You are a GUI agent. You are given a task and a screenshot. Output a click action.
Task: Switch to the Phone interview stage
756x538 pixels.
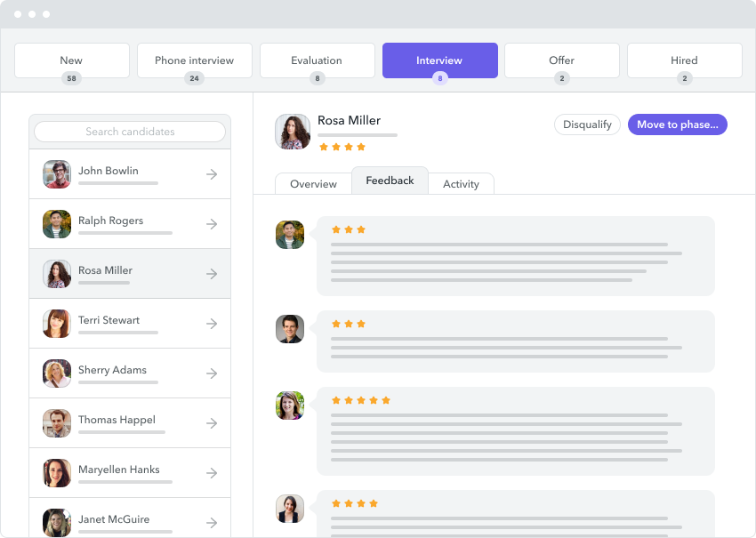(x=194, y=60)
